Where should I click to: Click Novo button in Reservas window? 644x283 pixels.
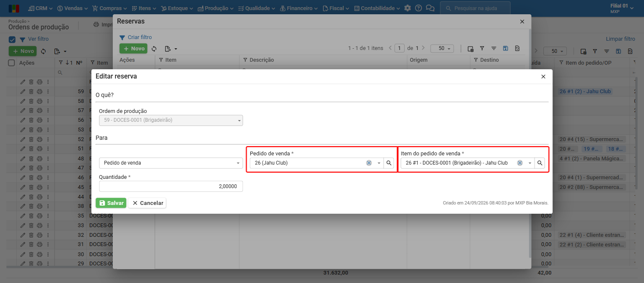133,49
